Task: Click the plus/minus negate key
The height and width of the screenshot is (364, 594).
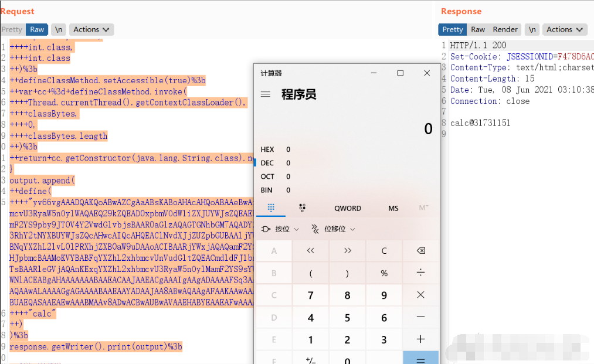Action: tap(311, 358)
